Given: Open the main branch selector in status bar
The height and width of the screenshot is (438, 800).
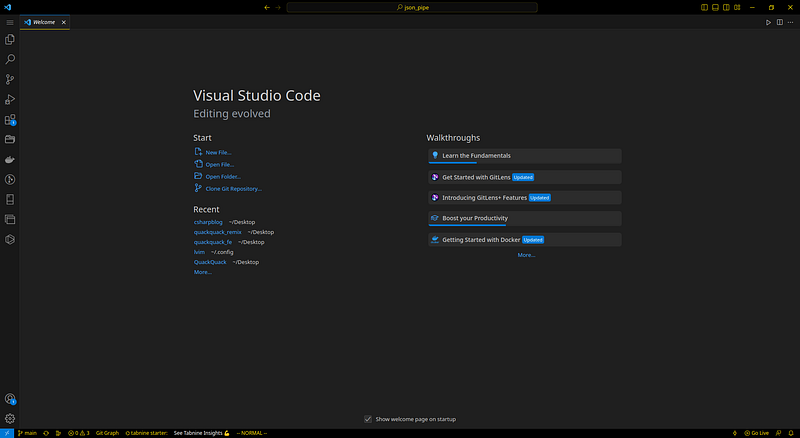Looking at the screenshot, I should pyautogui.click(x=28, y=433).
